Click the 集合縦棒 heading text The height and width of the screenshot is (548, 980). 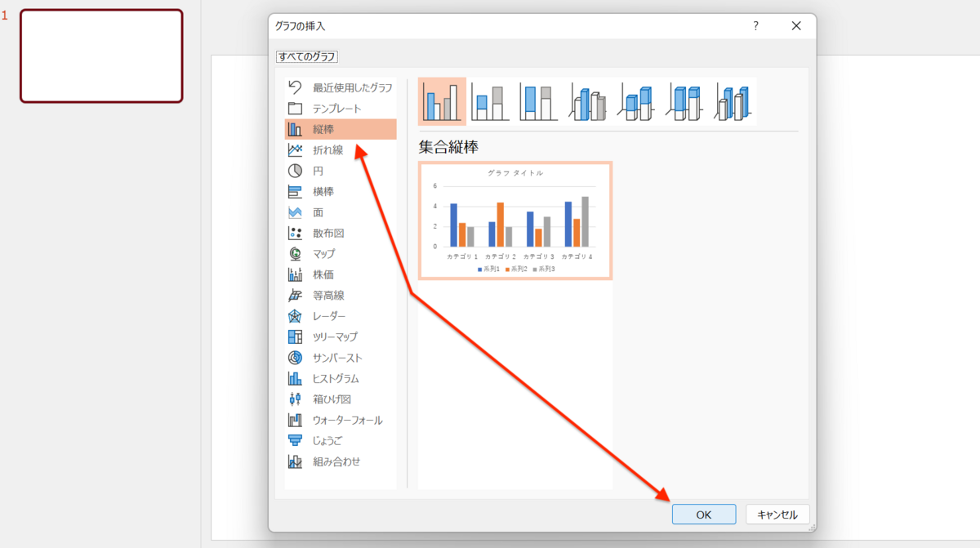448,148
